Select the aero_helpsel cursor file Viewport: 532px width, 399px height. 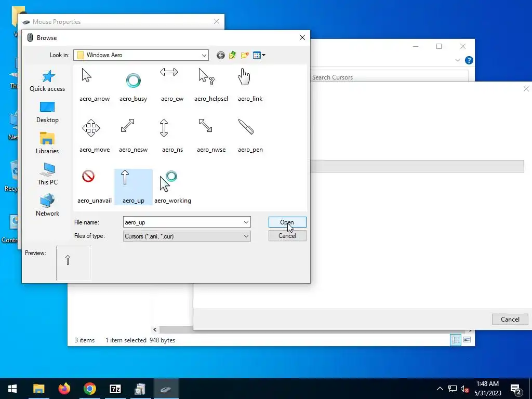click(x=211, y=85)
